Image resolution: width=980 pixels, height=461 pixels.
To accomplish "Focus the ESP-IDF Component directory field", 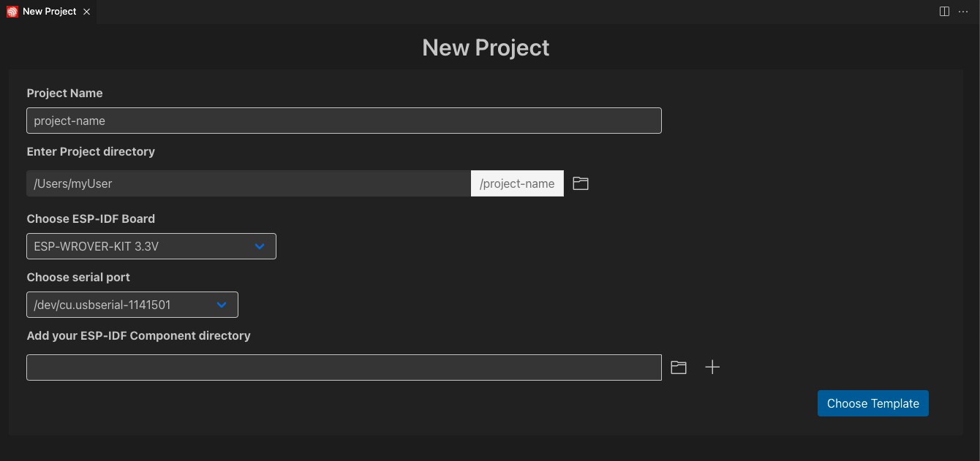I will click(x=344, y=367).
